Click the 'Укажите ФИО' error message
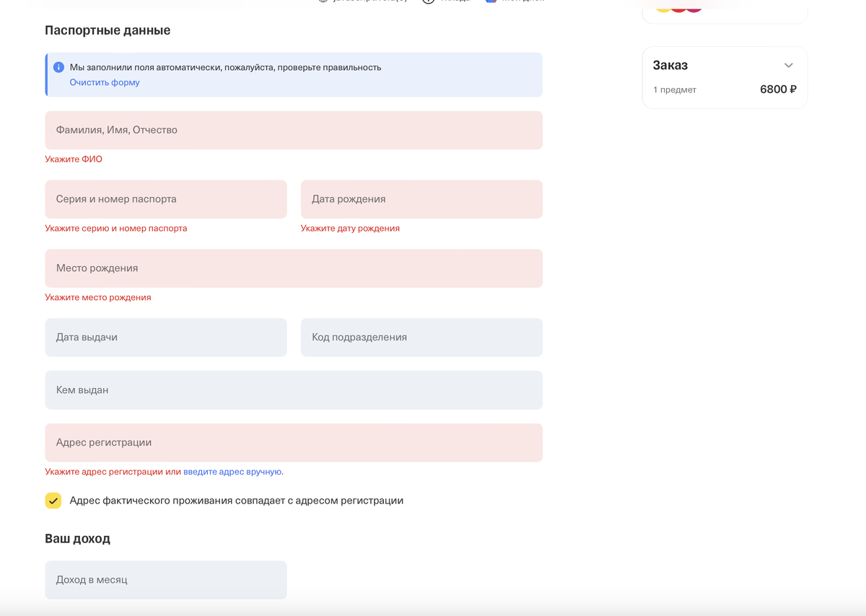The image size is (866, 616). tap(74, 159)
